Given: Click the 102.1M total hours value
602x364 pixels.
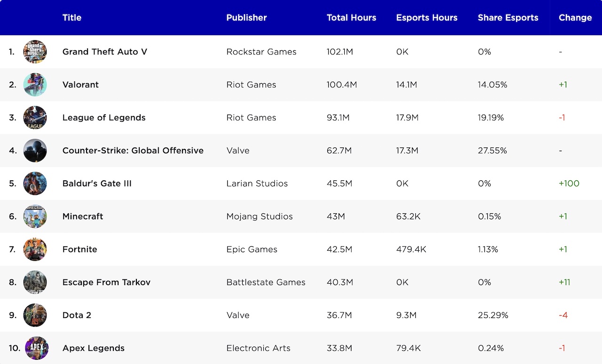Looking at the screenshot, I should click(340, 52).
